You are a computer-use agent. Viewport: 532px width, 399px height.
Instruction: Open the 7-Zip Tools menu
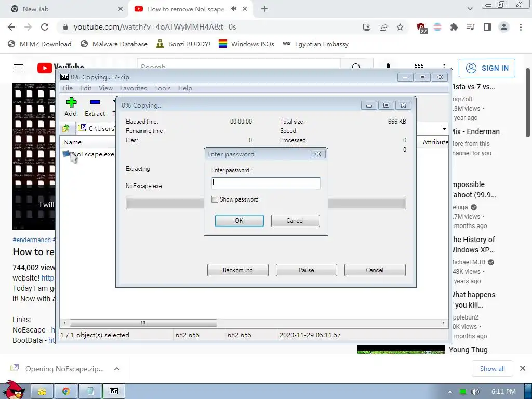click(162, 88)
